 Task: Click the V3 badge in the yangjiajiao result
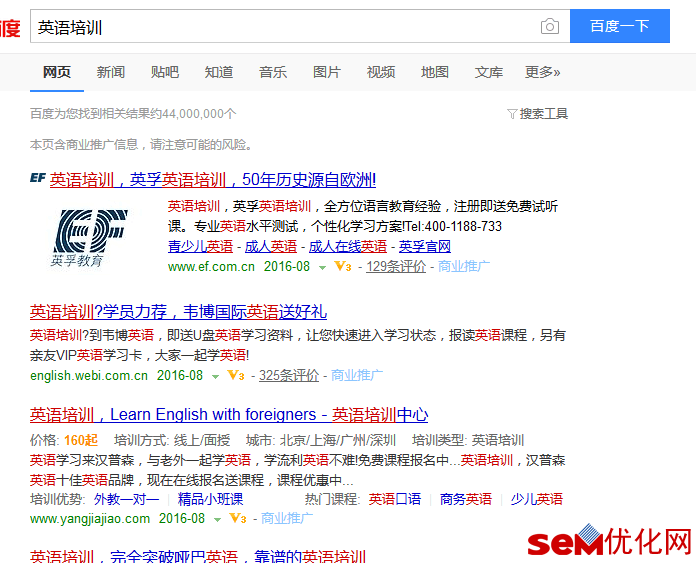(x=238, y=518)
